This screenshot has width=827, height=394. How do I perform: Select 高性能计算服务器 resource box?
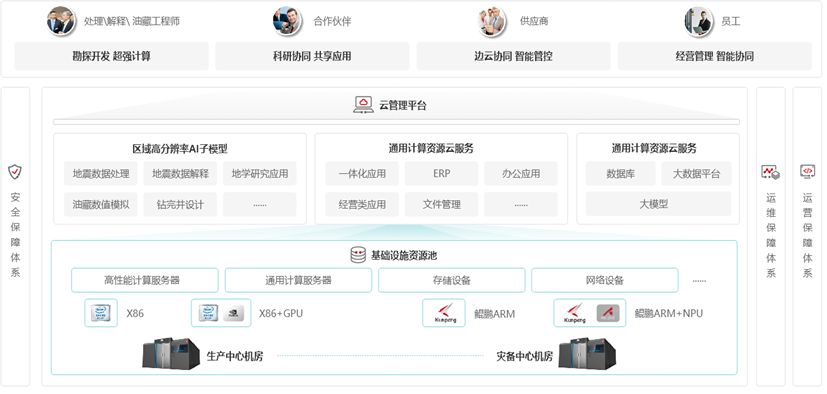(145, 280)
